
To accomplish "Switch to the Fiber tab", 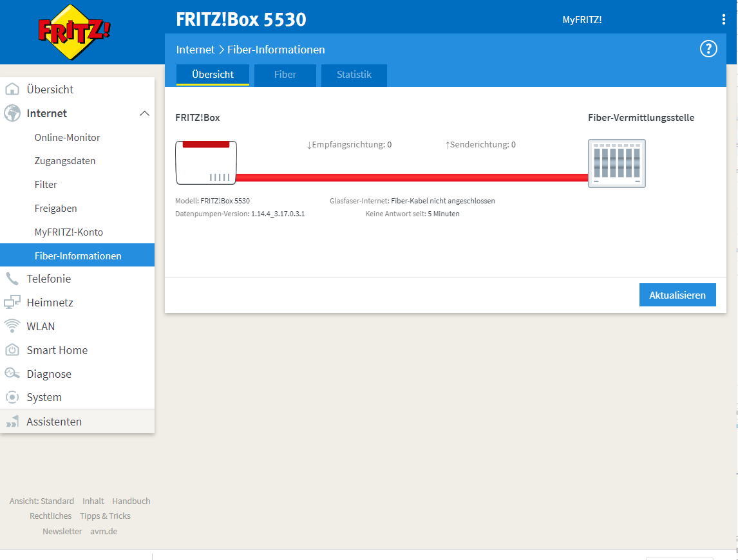I will (x=285, y=75).
